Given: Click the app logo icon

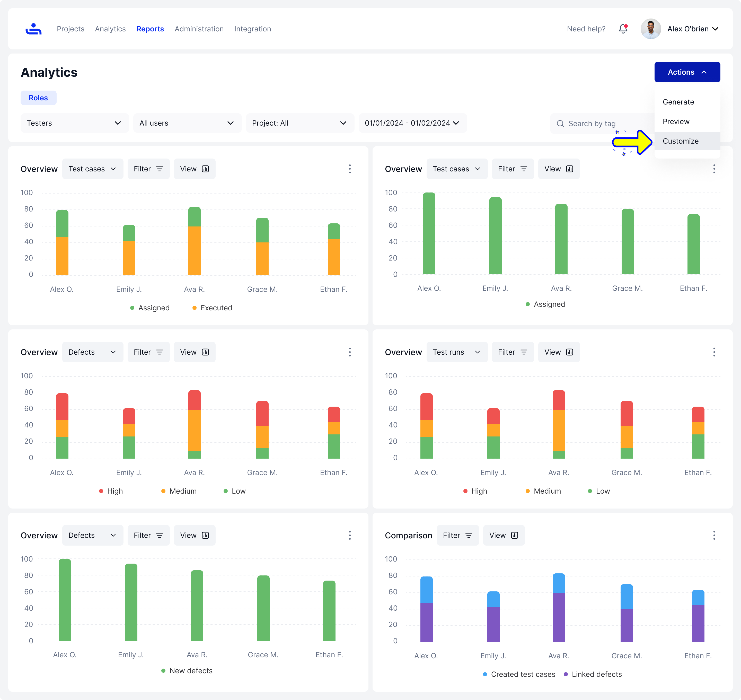Looking at the screenshot, I should [x=34, y=29].
